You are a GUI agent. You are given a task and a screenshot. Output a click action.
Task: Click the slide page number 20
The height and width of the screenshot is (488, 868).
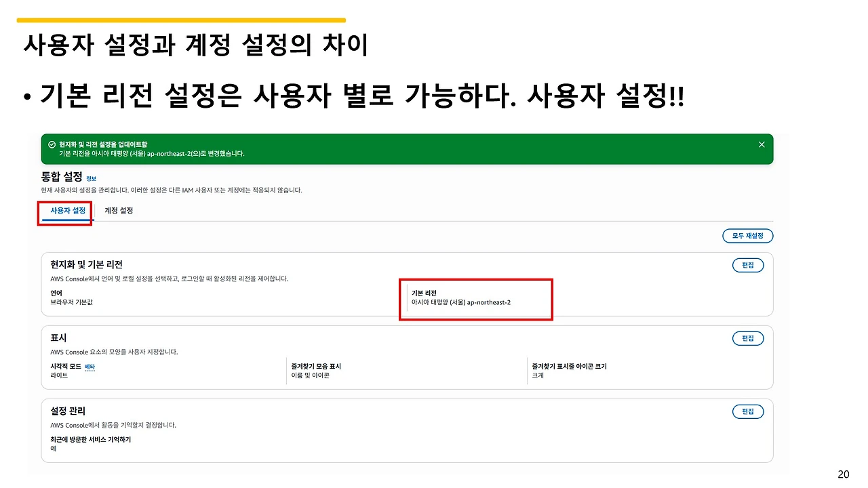(x=844, y=473)
